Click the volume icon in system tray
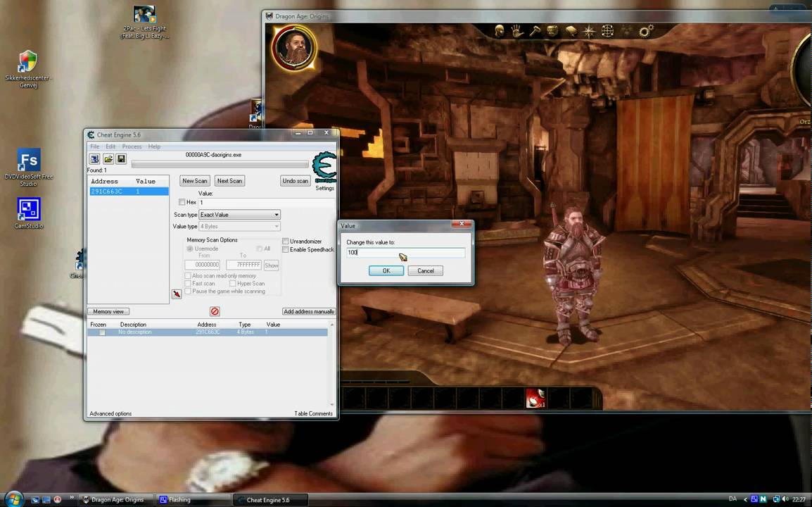The height and width of the screenshot is (507, 812). click(785, 499)
